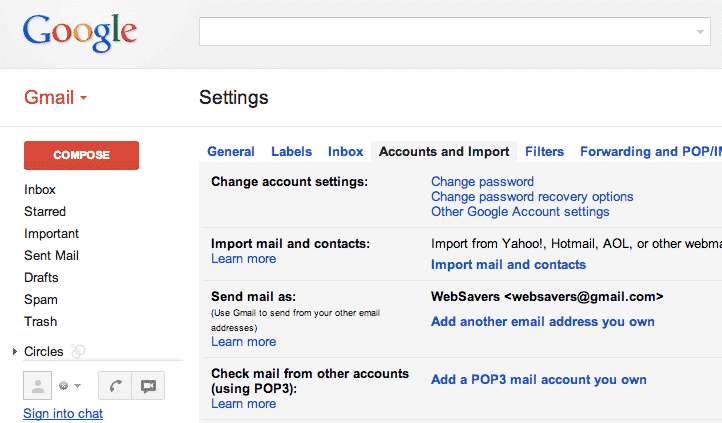Click Sign into chat link

63,413
